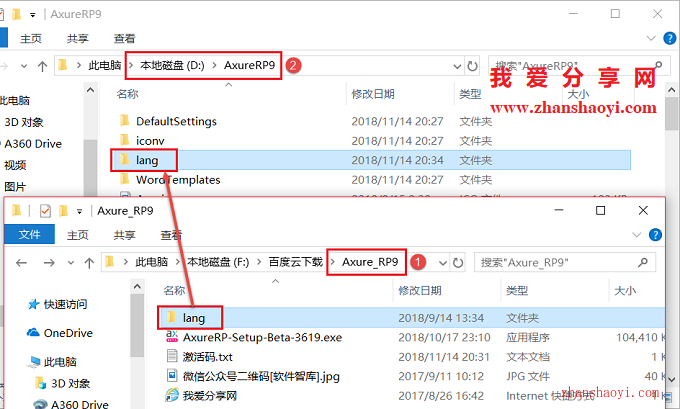Screen dimensions: 680x409
Task: Open quick access toolbar dropdown in AxureRP9 title bar
Action: coord(33,15)
